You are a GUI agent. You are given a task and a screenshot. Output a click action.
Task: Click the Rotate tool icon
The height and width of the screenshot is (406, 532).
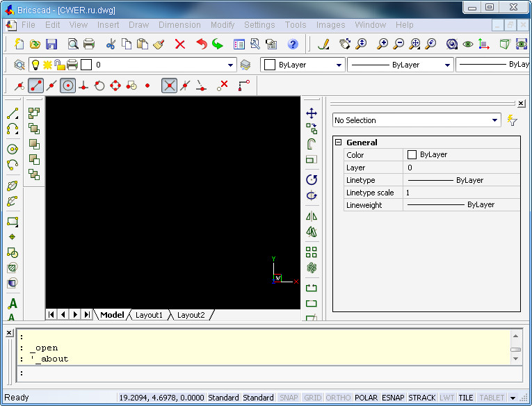pyautogui.click(x=312, y=179)
